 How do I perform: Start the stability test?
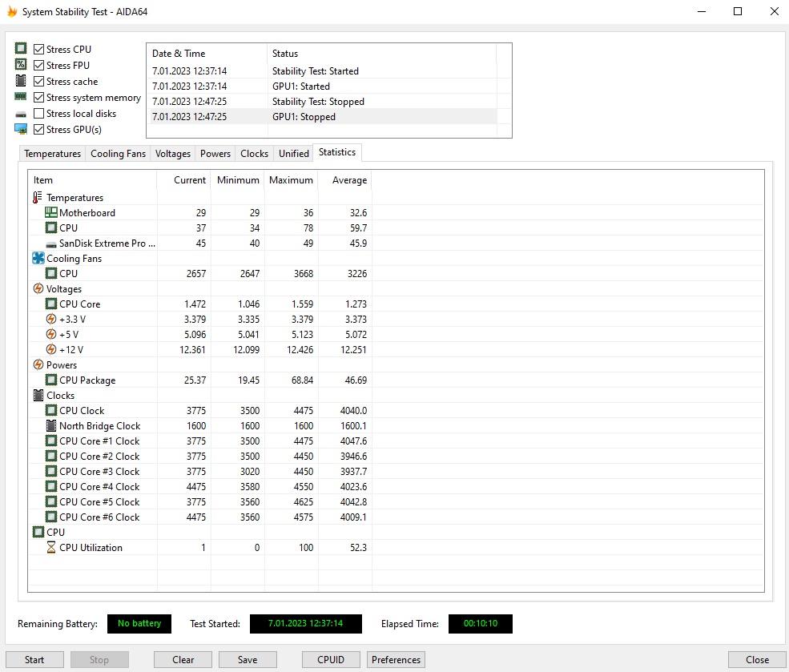tap(34, 659)
